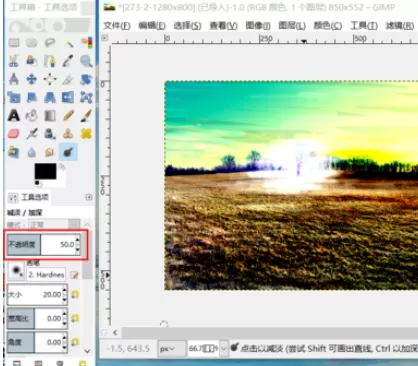
Task: Select the Cage Transform tool
Action: click(86, 97)
